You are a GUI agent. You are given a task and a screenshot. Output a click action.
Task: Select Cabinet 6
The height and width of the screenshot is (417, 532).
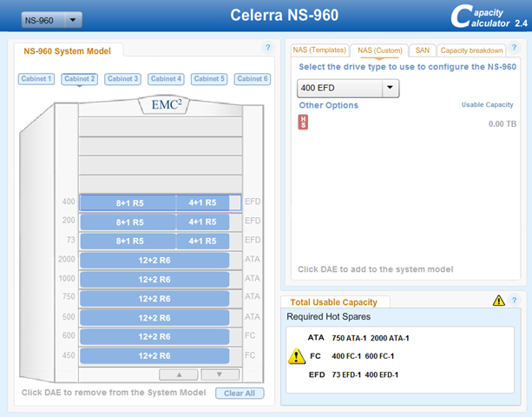click(253, 79)
